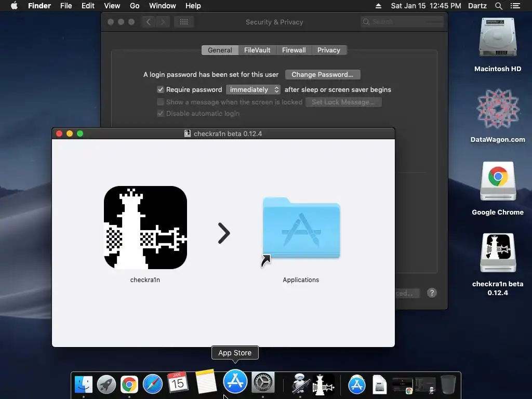532x399 pixels.
Task: Restore minimized window with Chrome badge
Action: (x=403, y=386)
